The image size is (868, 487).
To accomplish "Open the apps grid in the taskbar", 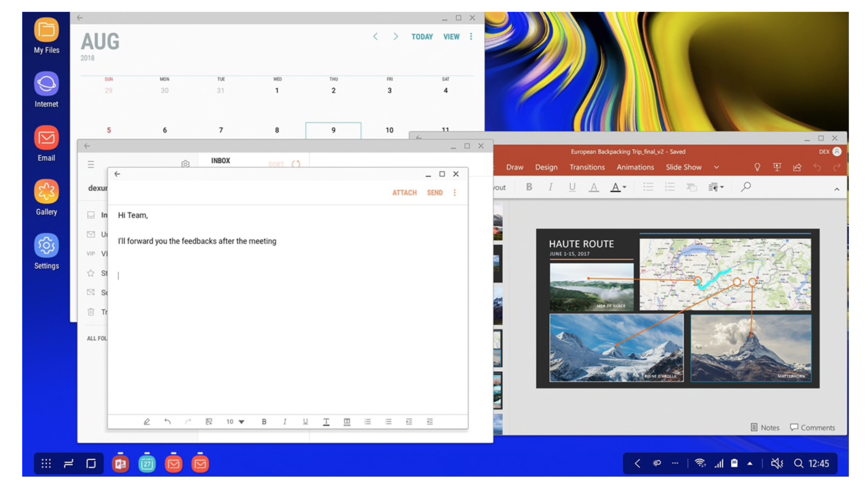I will (46, 464).
